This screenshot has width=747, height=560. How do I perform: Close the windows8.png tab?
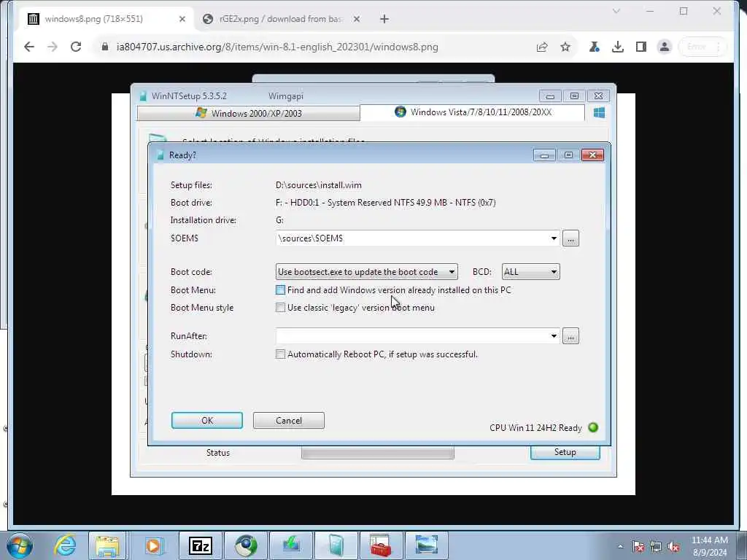coord(182,19)
